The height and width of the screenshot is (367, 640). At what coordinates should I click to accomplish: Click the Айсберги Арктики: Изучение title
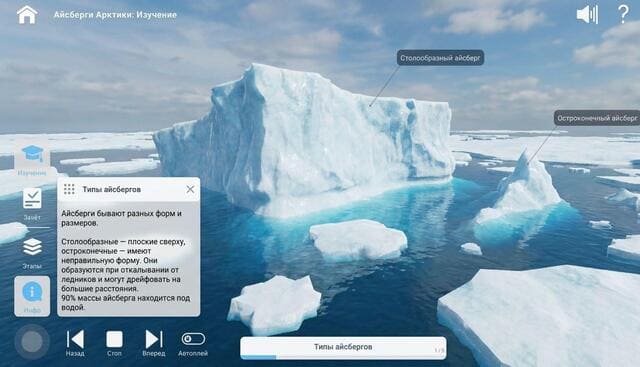[x=115, y=15]
